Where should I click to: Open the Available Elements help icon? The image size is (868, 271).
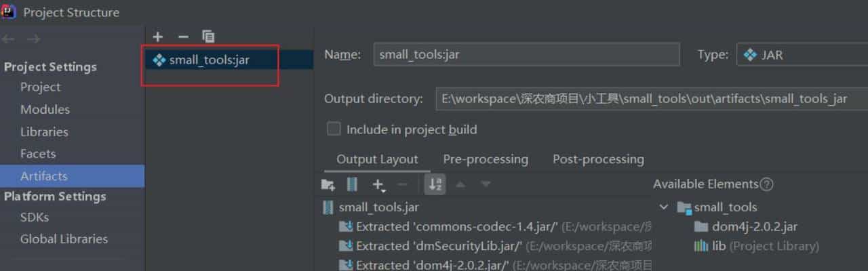point(767,184)
